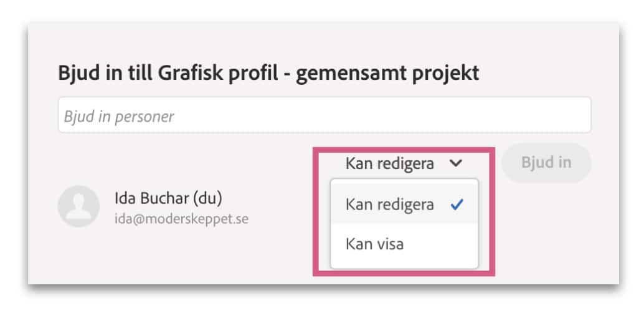This screenshot has height=313, width=644.
Task: Click the Bjud in button
Action: [546, 163]
